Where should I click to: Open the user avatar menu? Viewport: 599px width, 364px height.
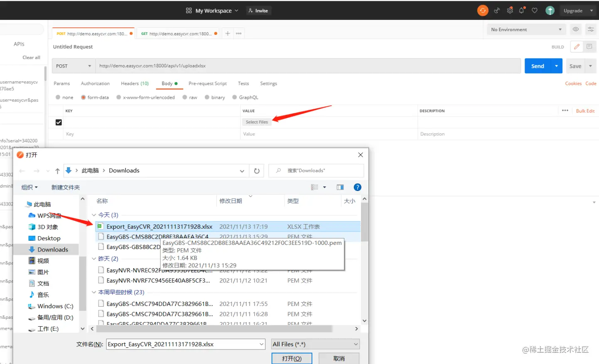tap(550, 11)
